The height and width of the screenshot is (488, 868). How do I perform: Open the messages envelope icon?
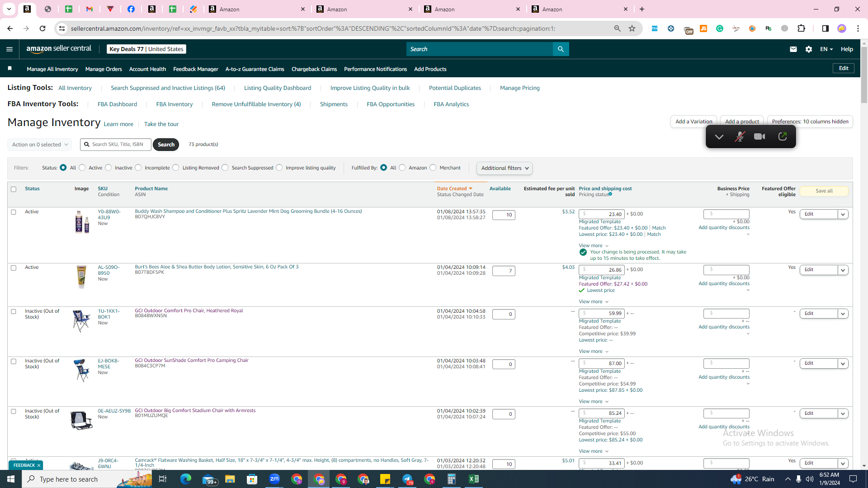793,49
